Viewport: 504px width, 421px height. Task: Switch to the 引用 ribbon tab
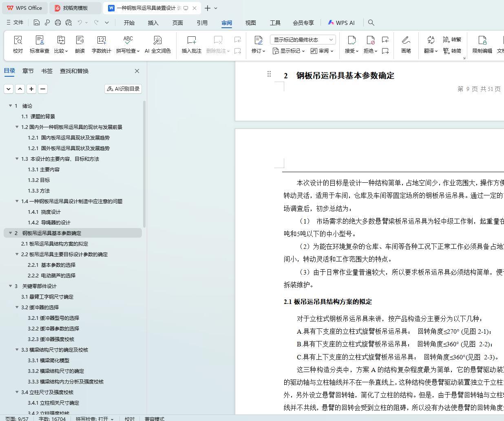point(202,23)
